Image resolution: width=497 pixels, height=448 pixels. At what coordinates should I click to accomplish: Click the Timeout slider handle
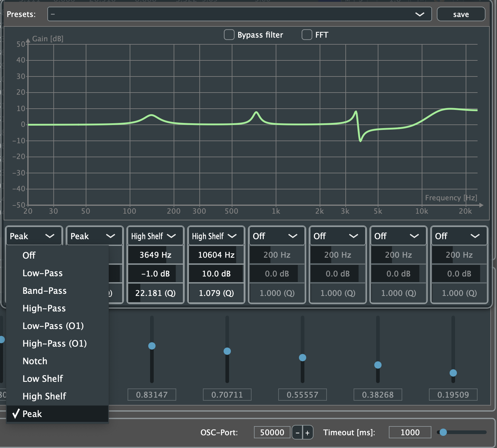[443, 432]
